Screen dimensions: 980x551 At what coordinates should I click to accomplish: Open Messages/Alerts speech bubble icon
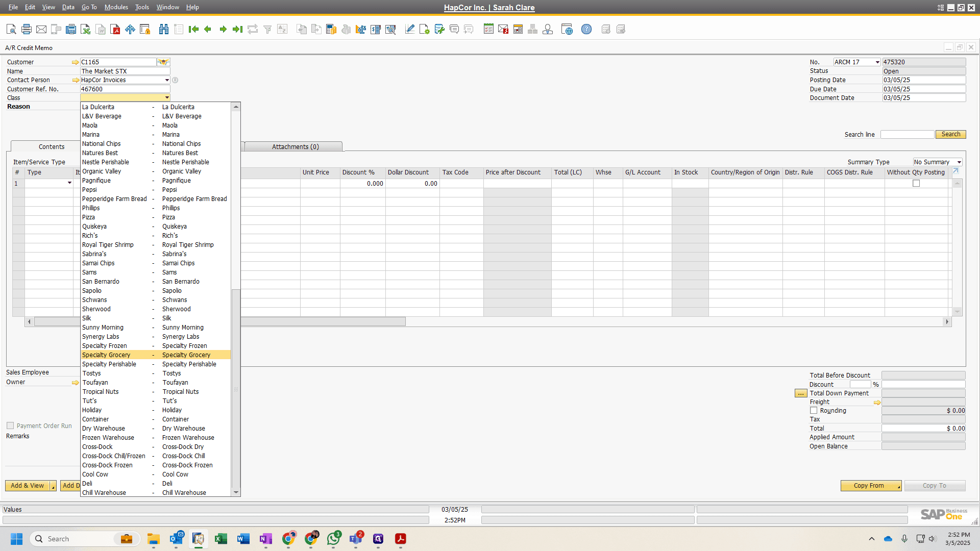[454, 30]
